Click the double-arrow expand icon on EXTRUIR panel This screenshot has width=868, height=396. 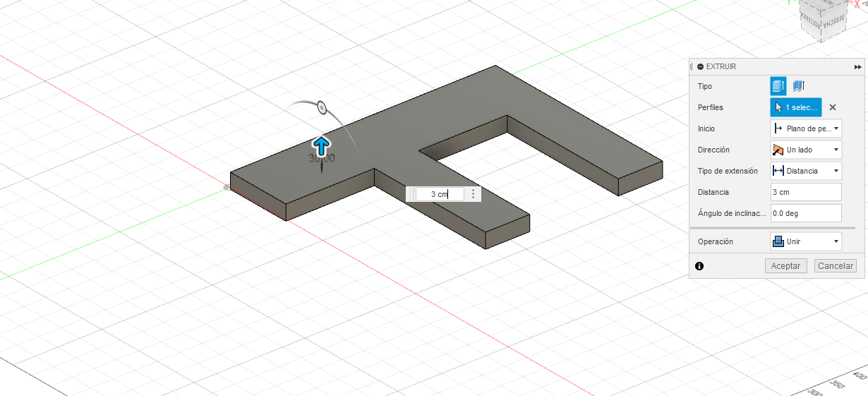click(x=858, y=66)
